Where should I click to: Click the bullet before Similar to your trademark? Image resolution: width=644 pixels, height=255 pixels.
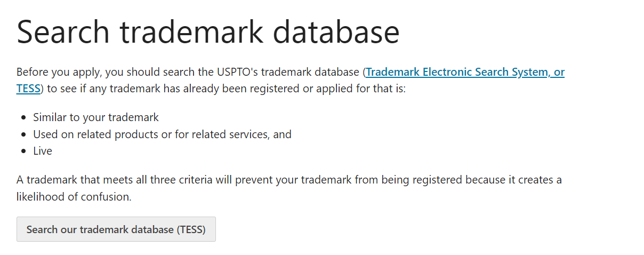23,117
